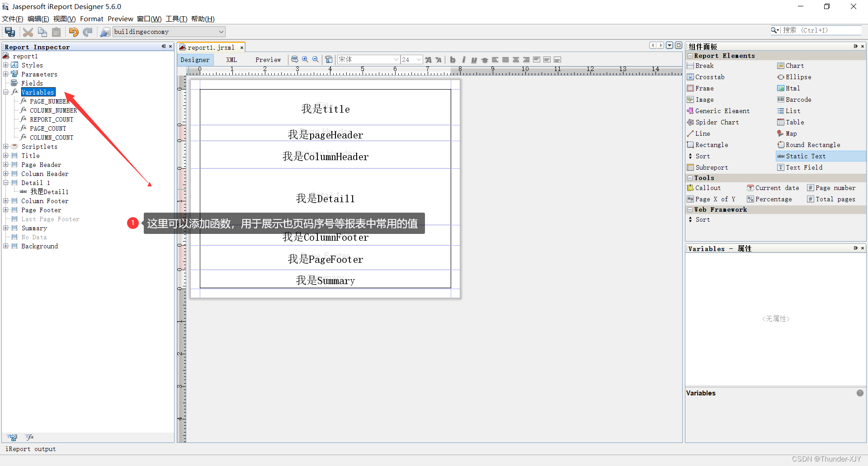Align text left in the toolbar
The width and height of the screenshot is (868, 466).
495,59
